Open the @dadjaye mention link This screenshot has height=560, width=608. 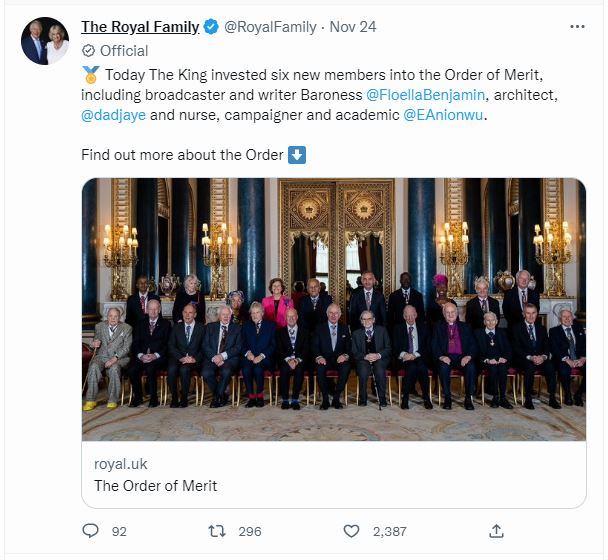coord(113,115)
